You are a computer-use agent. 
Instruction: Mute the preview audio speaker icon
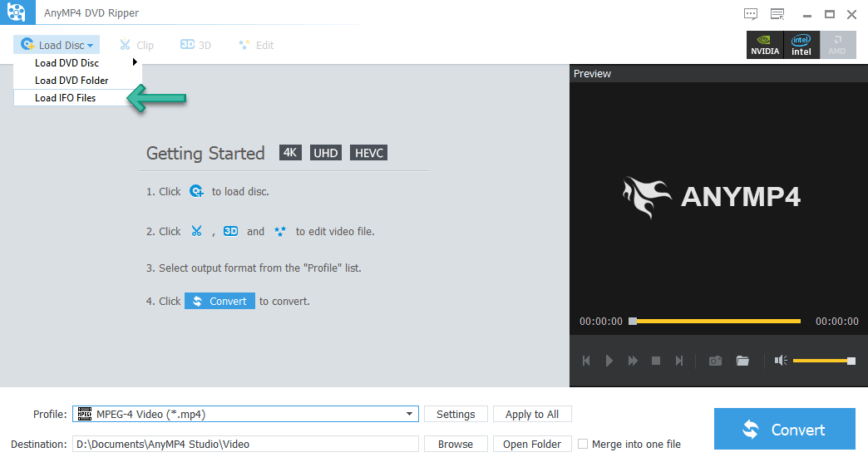[781, 361]
